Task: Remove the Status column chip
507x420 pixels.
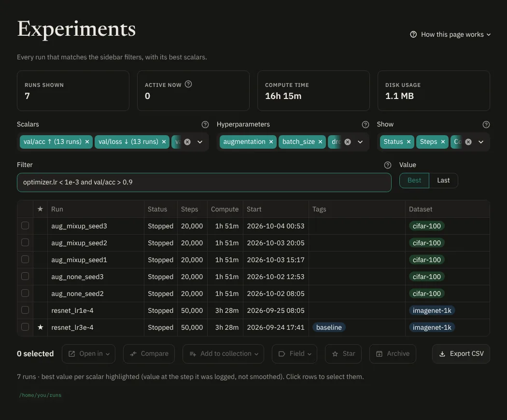Action: [x=408, y=142]
